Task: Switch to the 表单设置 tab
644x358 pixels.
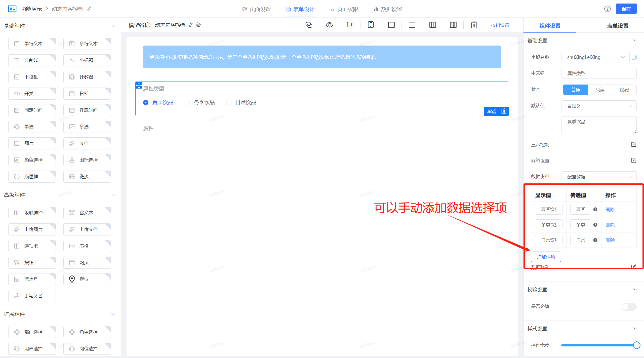Action: 617,26
